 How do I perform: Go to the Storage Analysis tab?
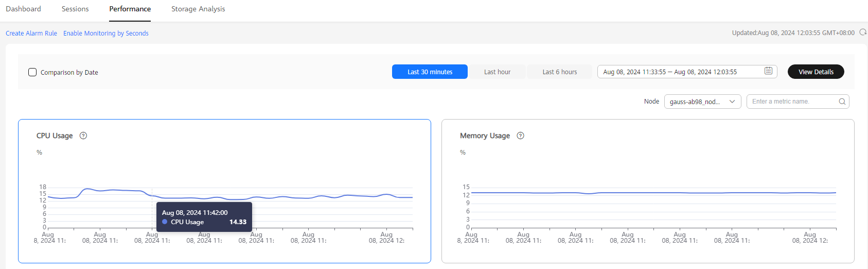pos(198,9)
